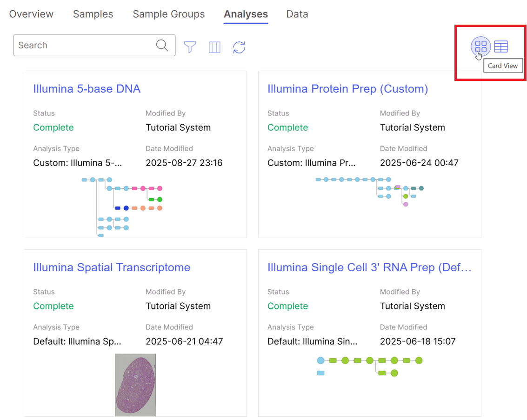Image resolution: width=527 pixels, height=420 pixels.
Task: Open Illumina 5-base DNA analysis
Action: pyautogui.click(x=87, y=89)
